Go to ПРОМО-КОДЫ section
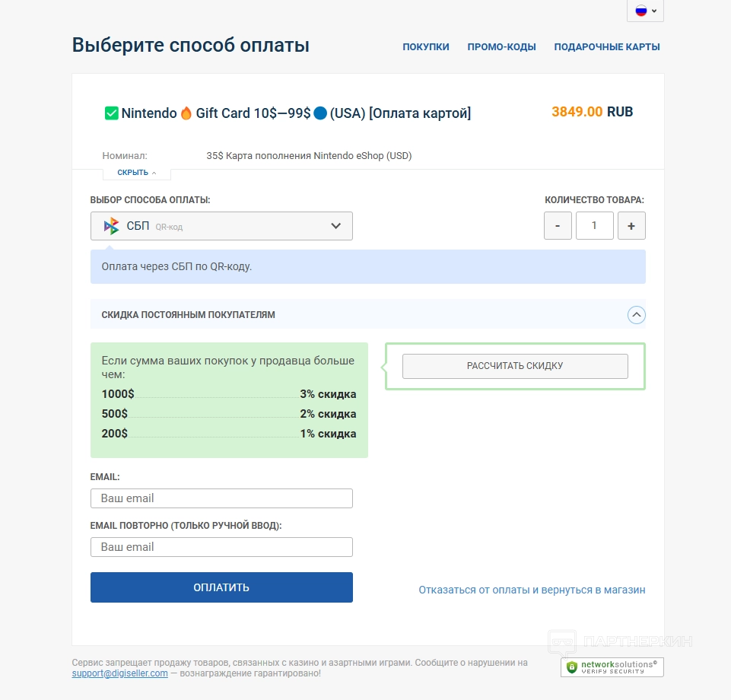731x700 pixels. 501,47
